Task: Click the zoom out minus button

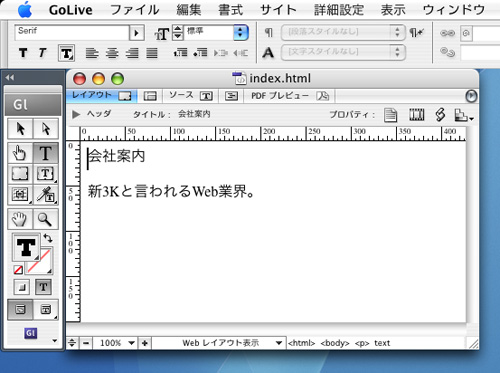Action: [x=86, y=343]
